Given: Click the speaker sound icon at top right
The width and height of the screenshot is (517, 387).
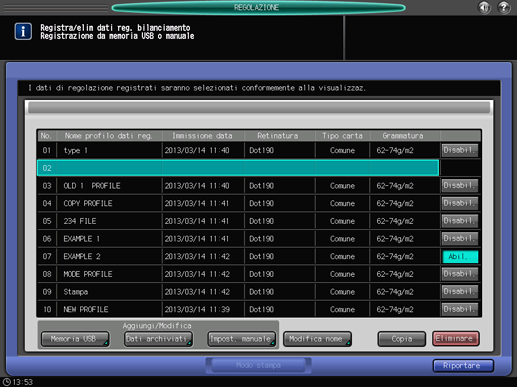Looking at the screenshot, I should [484, 7].
